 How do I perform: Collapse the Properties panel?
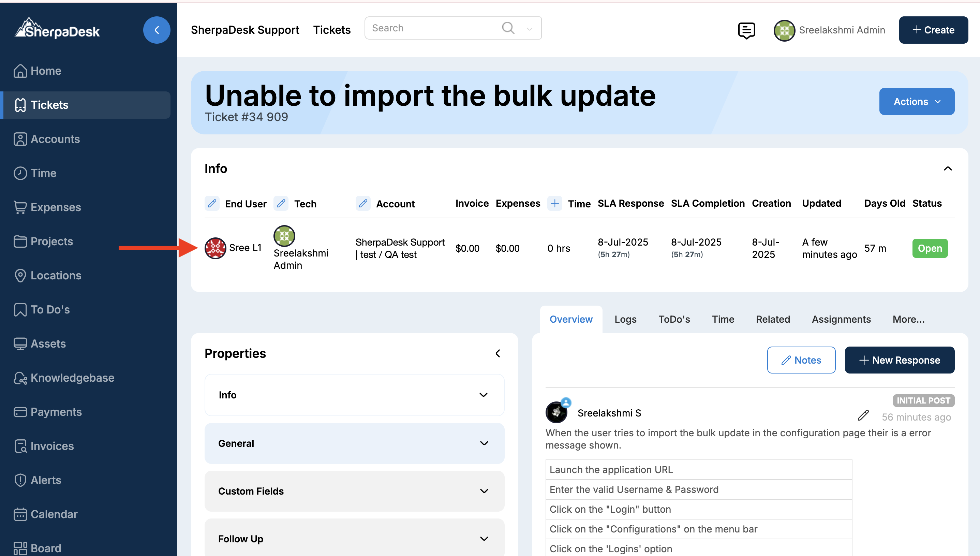tap(498, 353)
